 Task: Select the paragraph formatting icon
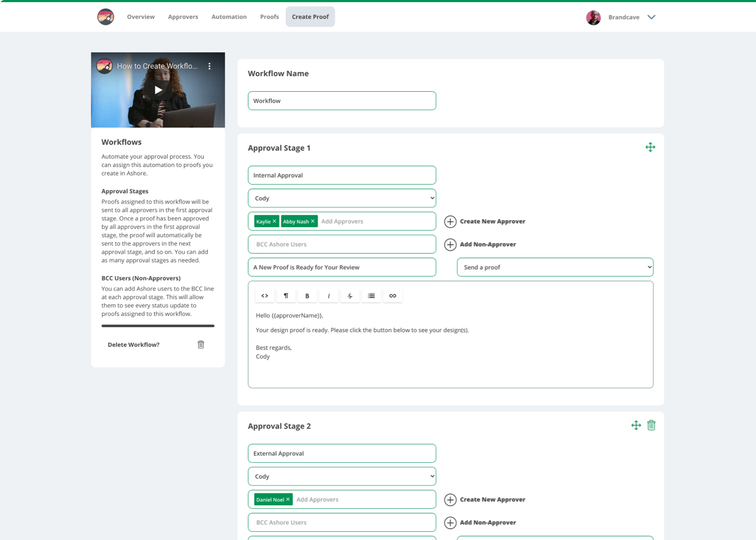[286, 295]
